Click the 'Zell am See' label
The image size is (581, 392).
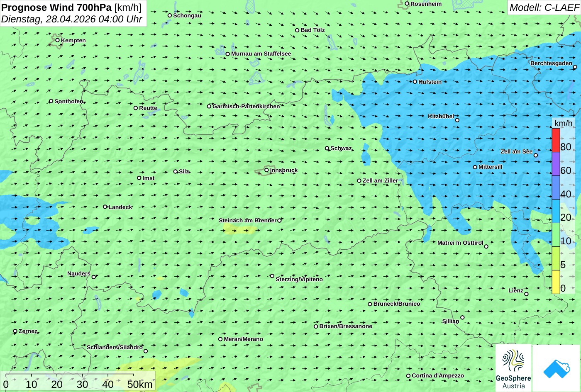[x=516, y=151]
